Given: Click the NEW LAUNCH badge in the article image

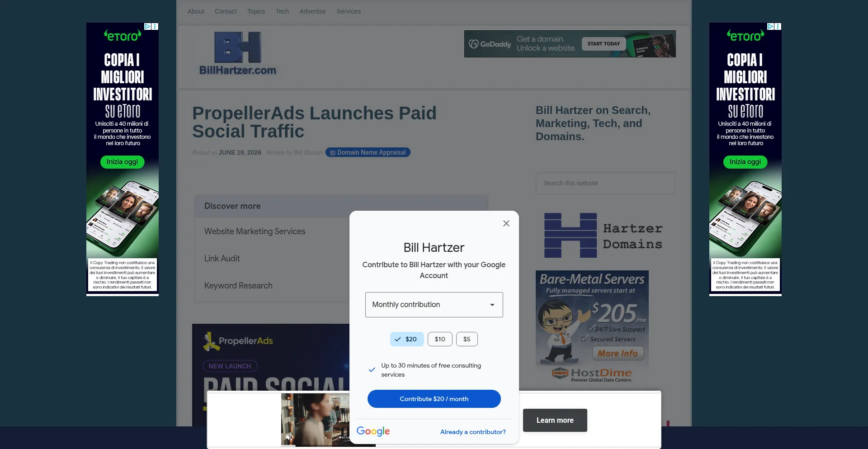Looking at the screenshot, I should [230, 366].
